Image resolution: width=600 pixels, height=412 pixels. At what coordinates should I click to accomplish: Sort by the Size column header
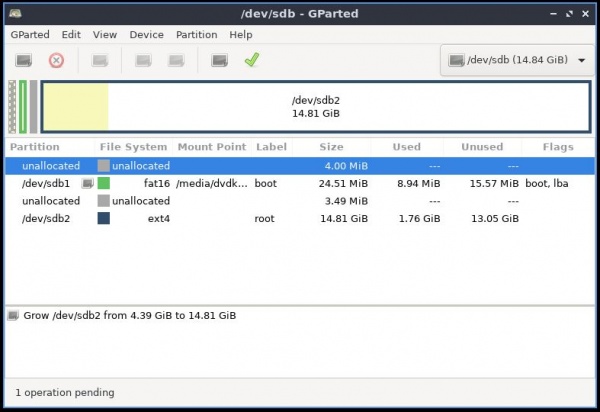[331, 147]
